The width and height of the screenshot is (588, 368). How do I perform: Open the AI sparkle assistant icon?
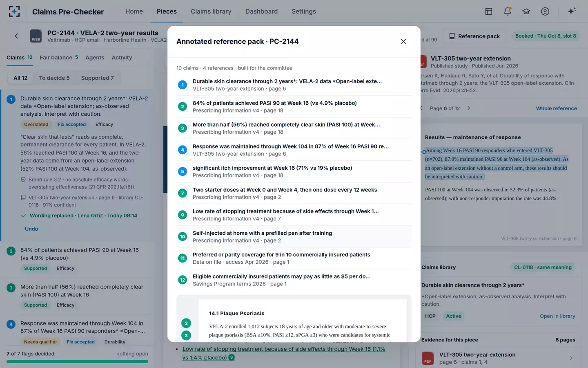pos(572,11)
